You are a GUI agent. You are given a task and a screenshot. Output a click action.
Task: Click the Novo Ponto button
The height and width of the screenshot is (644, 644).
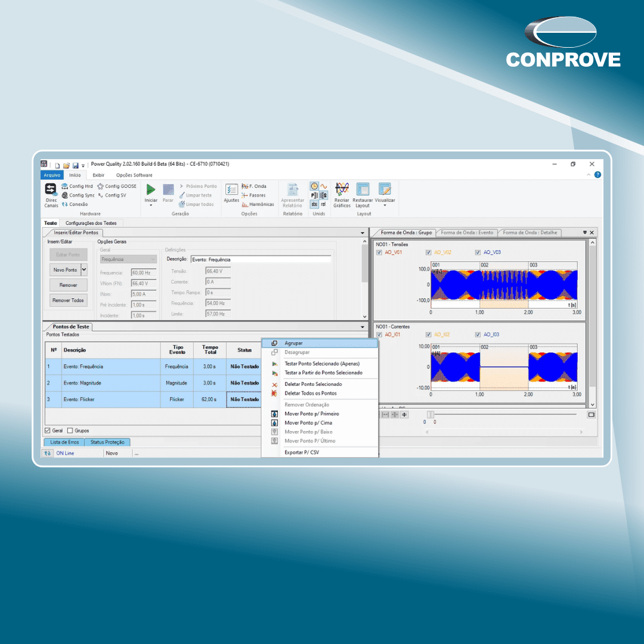tap(66, 270)
